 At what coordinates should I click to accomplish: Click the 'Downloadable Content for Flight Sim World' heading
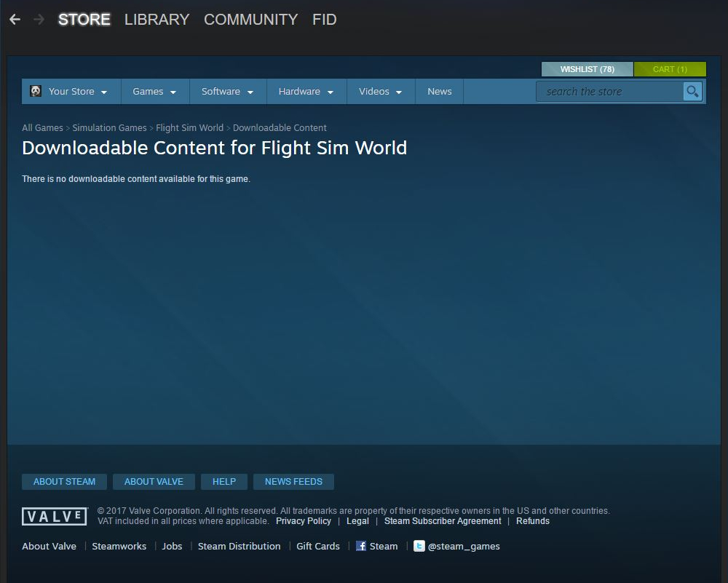215,148
